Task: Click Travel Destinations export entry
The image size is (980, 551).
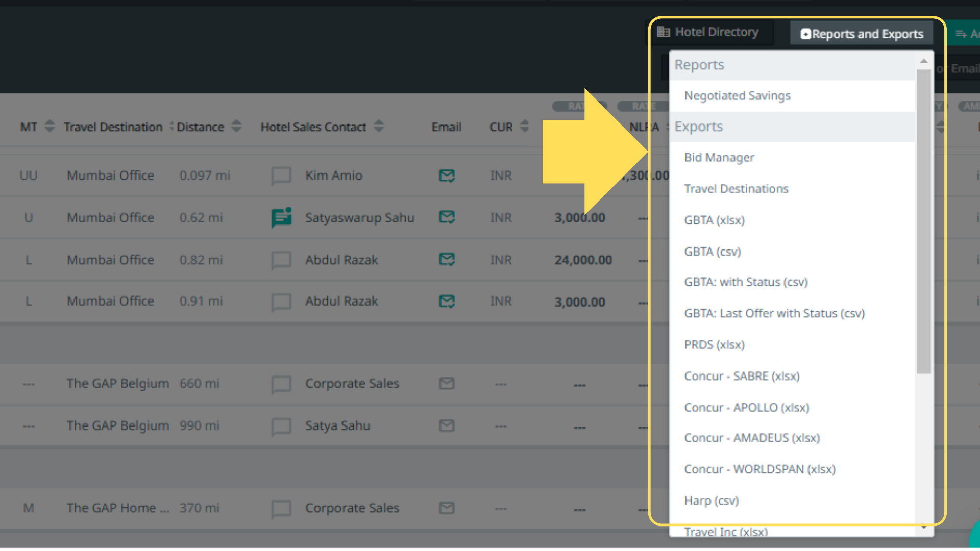Action: (x=736, y=189)
